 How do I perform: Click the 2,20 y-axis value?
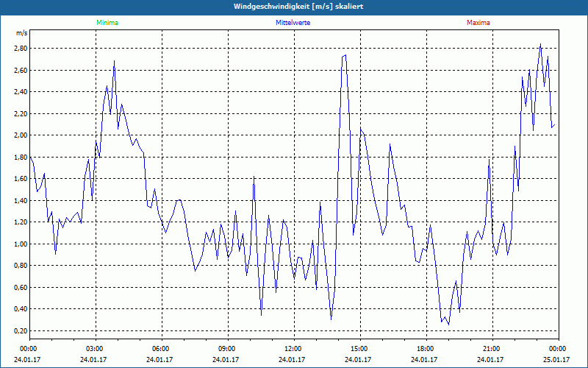(x=21, y=114)
